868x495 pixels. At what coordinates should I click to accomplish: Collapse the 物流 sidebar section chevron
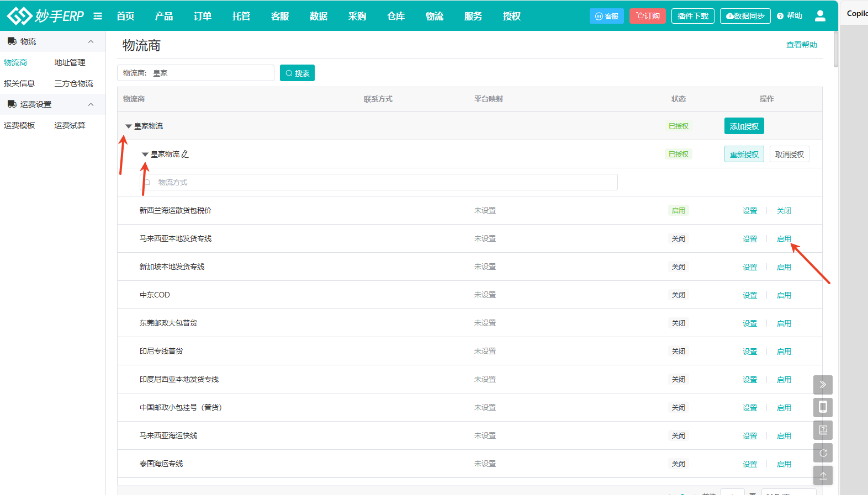[91, 41]
